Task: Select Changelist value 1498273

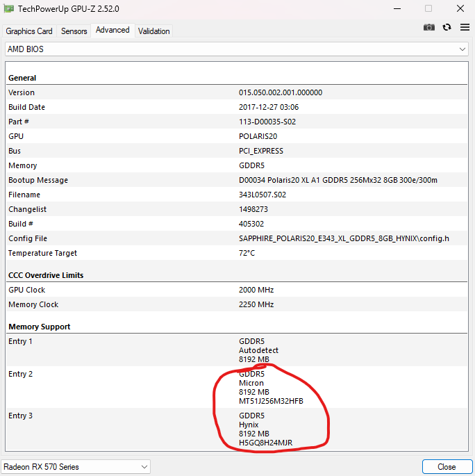Action: point(253,209)
